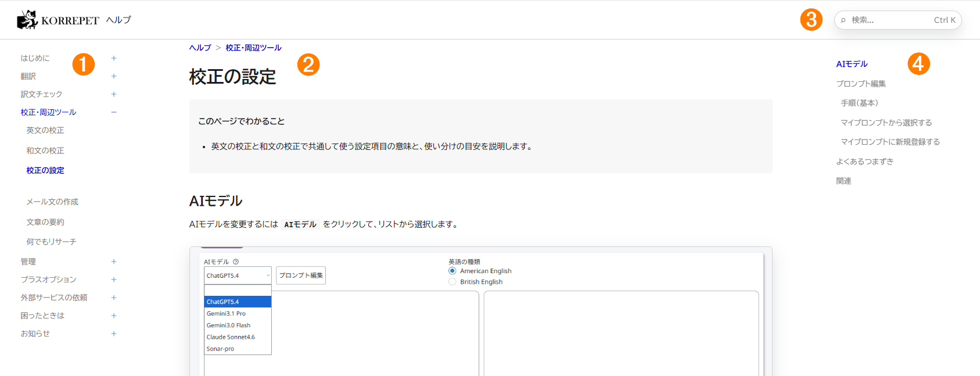Click 外部サービスの依頼 in the sidebar
This screenshot has height=376, width=980.
[x=54, y=298]
